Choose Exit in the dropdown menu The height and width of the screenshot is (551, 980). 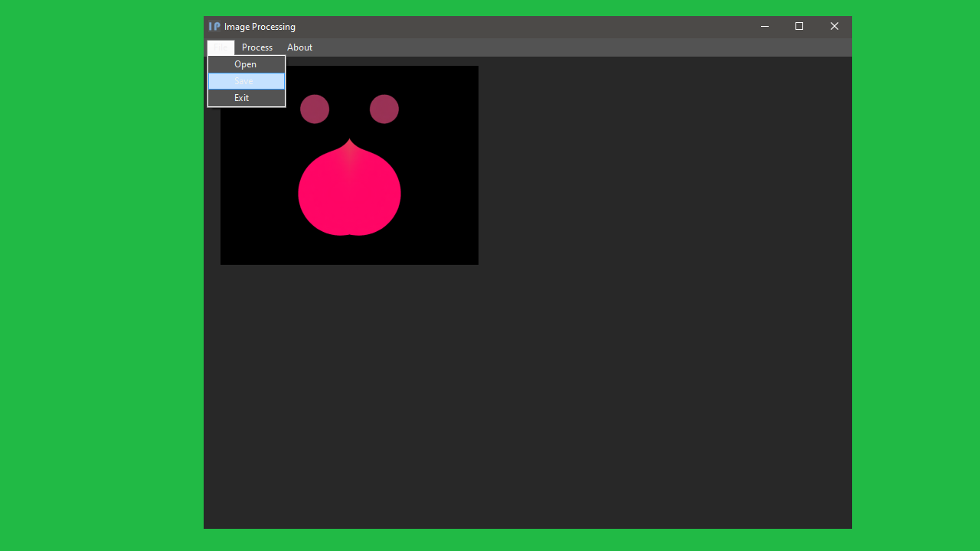tap(246, 98)
